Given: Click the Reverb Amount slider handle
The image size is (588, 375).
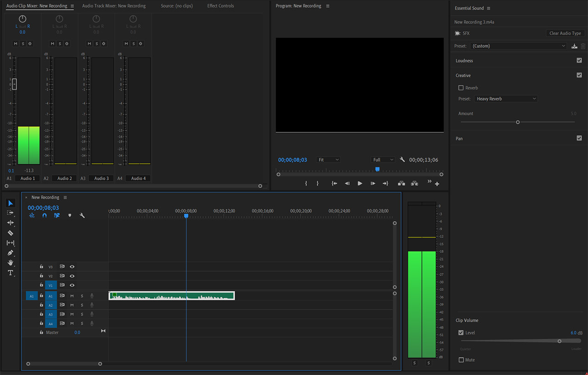Looking at the screenshot, I should click(x=518, y=122).
